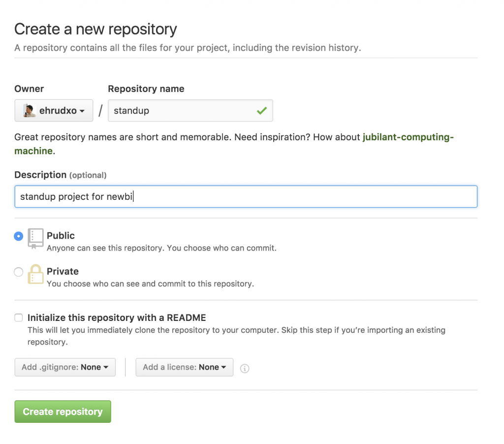
Task: Click the Public label text
Action: [x=61, y=236]
